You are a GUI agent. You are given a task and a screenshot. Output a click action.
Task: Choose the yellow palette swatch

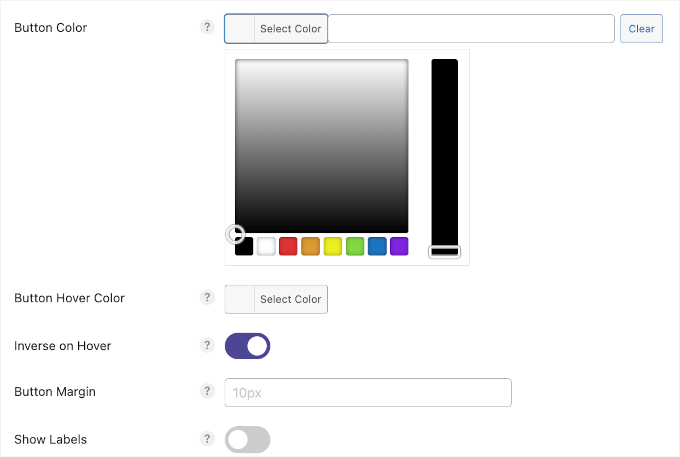tap(333, 246)
